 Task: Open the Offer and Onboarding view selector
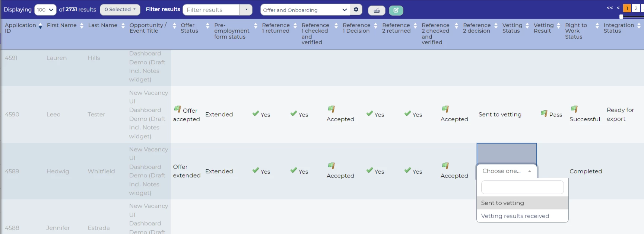point(305,10)
